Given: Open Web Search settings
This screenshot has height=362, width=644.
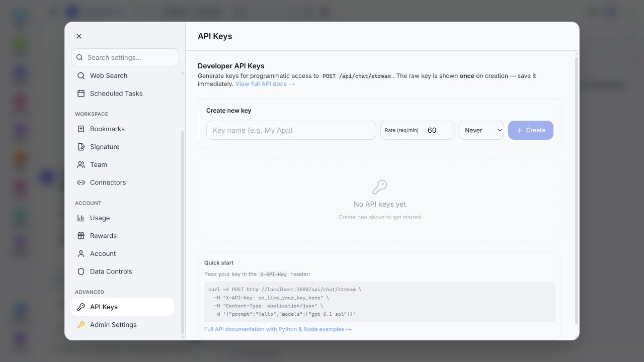Looking at the screenshot, I should tap(123, 75).
